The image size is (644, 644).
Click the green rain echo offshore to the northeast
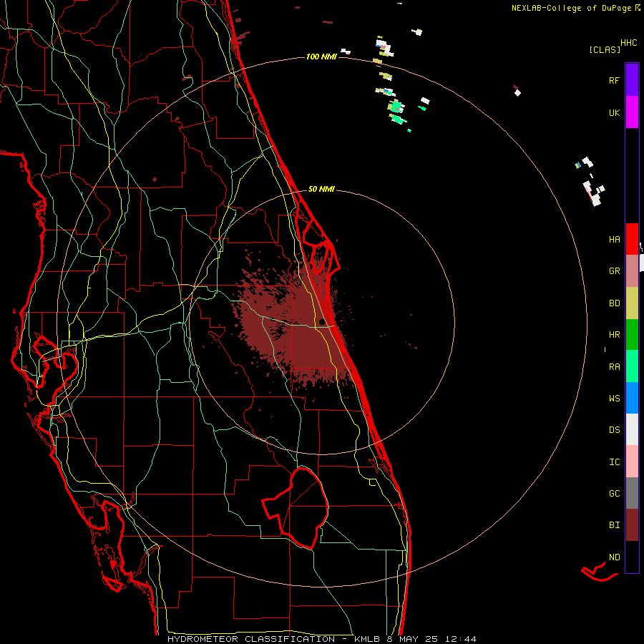(x=396, y=107)
